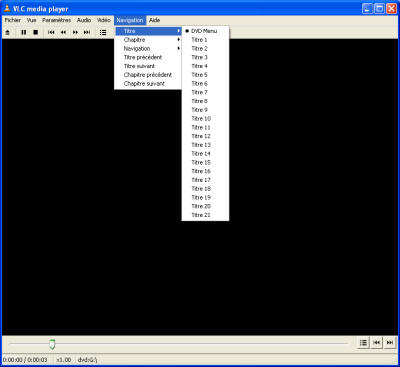Open the Paramètres menu
The image size is (400, 367).
click(x=57, y=20)
